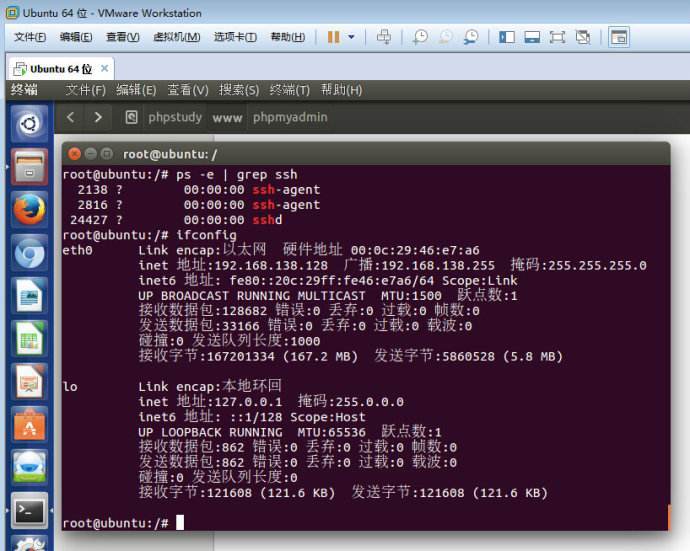Toggle the VMware thumbnail bar view

tap(532, 37)
